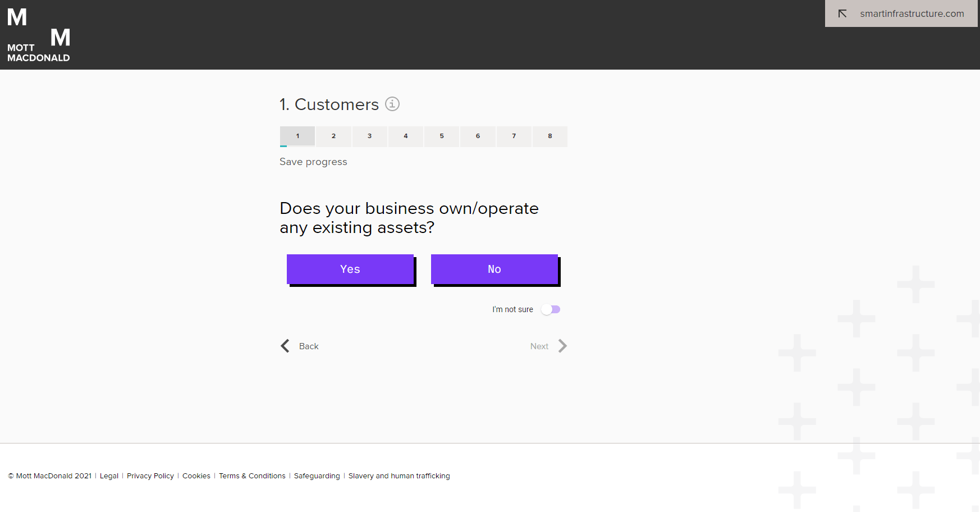Image resolution: width=980 pixels, height=512 pixels.
Task: Open the Safeguarding footer link
Action: pos(317,476)
